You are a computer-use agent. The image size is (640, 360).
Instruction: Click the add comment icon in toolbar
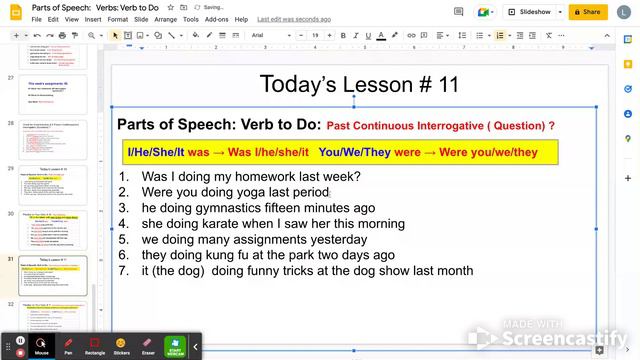[x=424, y=36]
